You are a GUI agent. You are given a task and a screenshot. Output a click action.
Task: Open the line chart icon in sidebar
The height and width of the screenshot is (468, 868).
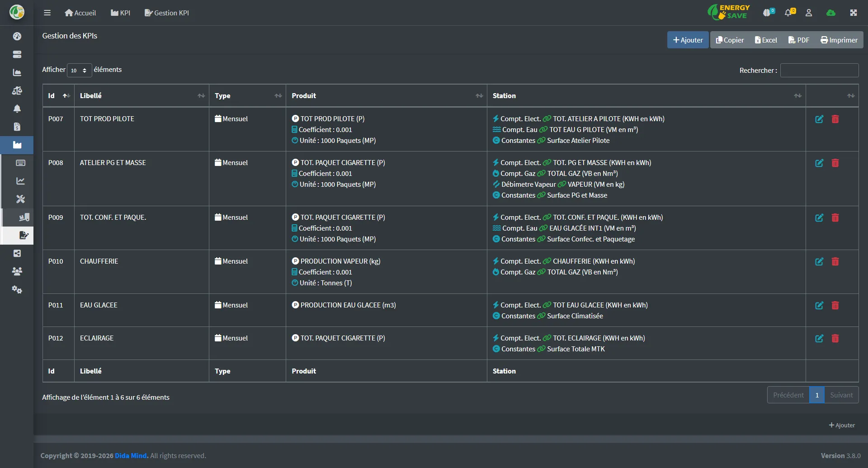click(x=20, y=181)
